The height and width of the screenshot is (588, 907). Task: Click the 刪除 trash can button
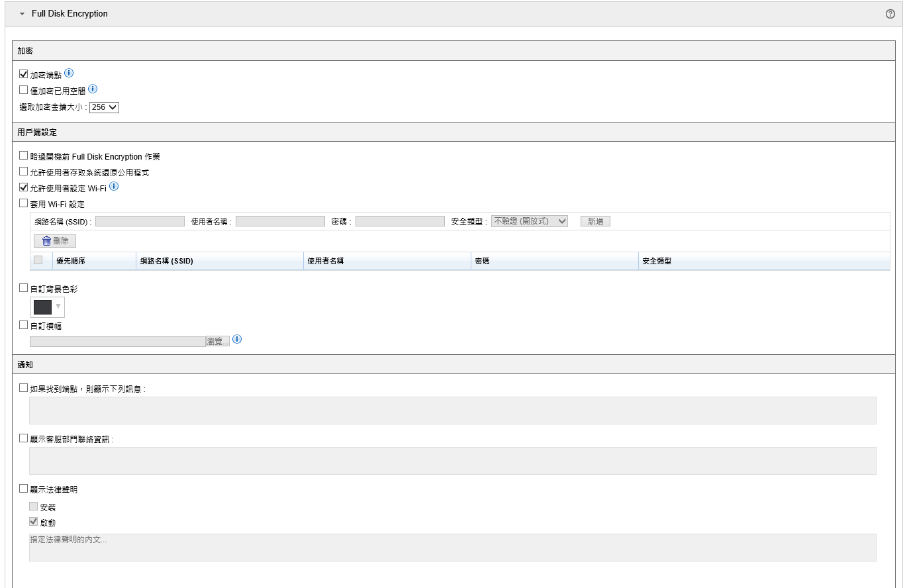pyautogui.click(x=55, y=241)
